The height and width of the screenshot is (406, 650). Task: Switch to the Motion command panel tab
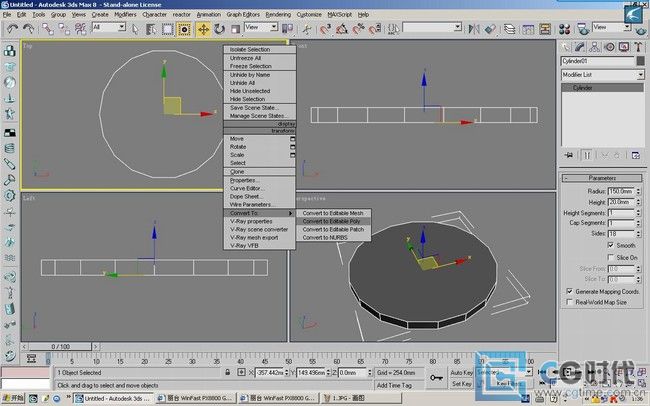(x=609, y=47)
